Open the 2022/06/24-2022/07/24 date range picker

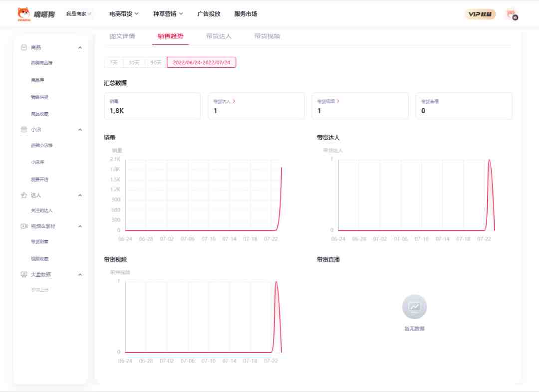coord(202,62)
